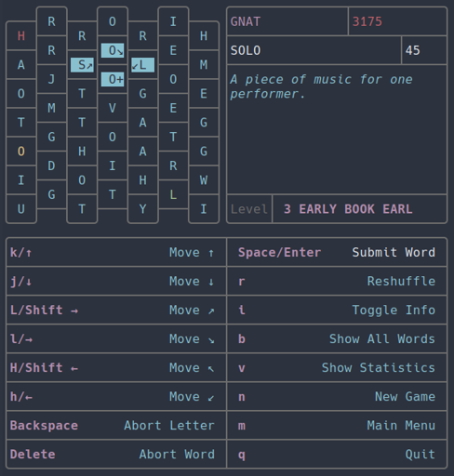Screen dimensions: 454x476
Task: Click the Y letter tile
Action: (143, 209)
